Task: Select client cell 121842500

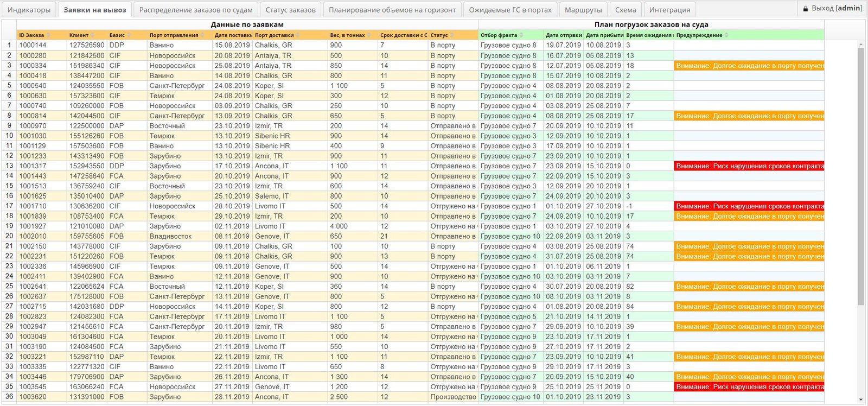Action: click(87, 55)
